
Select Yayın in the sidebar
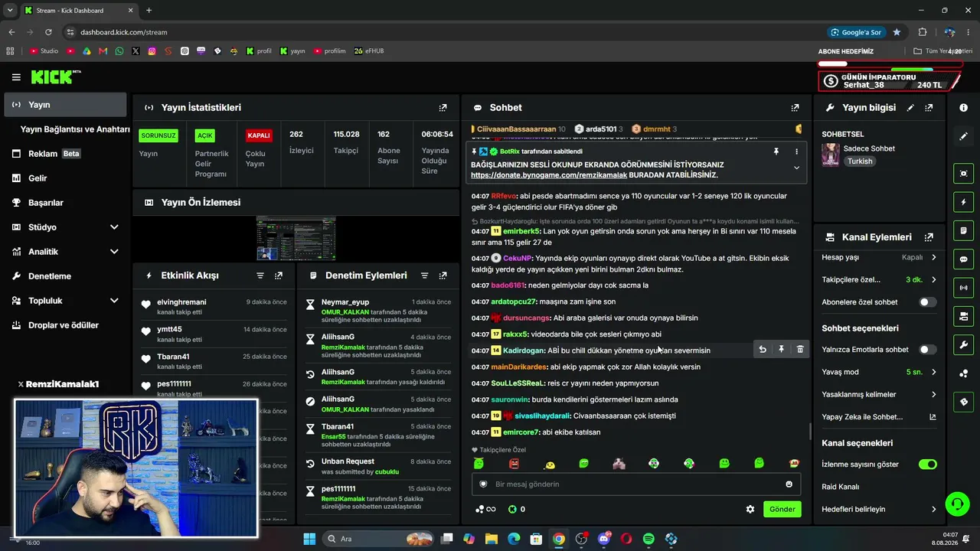tap(65, 105)
